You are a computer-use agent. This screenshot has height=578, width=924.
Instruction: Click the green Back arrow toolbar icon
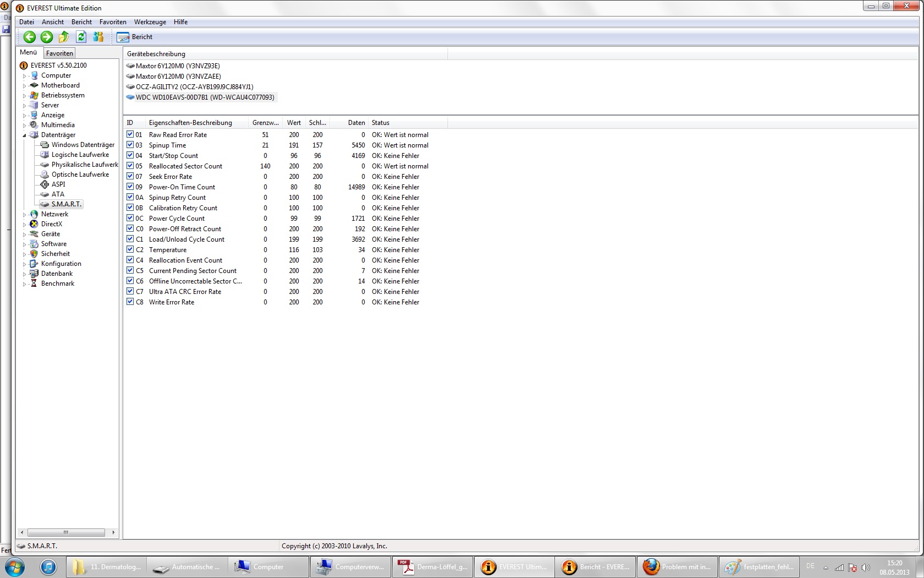(30, 37)
